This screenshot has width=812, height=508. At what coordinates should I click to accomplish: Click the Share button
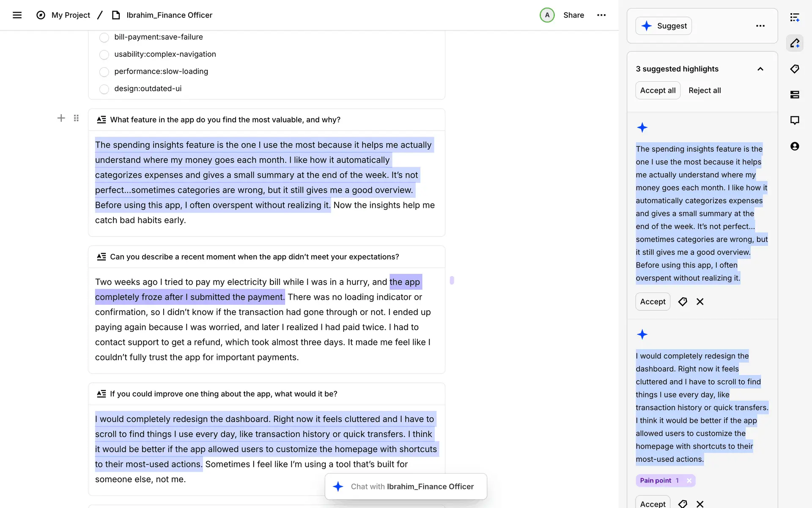point(573,15)
